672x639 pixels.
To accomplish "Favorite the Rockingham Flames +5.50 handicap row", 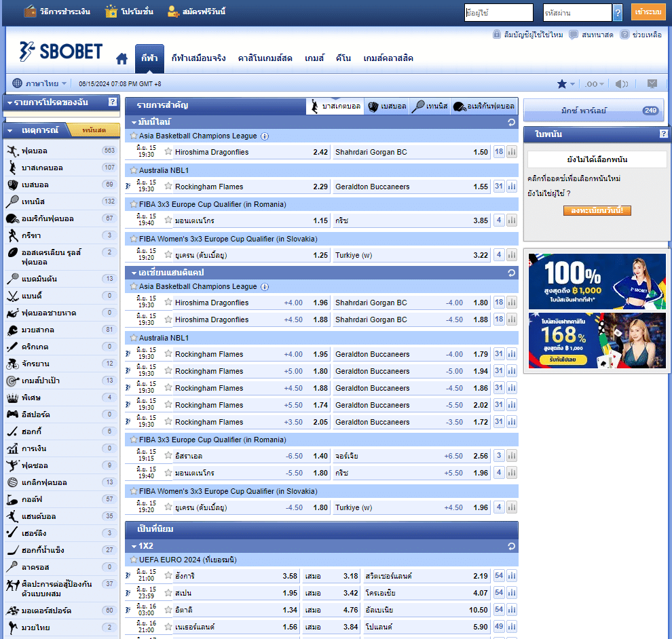I will tap(168, 405).
